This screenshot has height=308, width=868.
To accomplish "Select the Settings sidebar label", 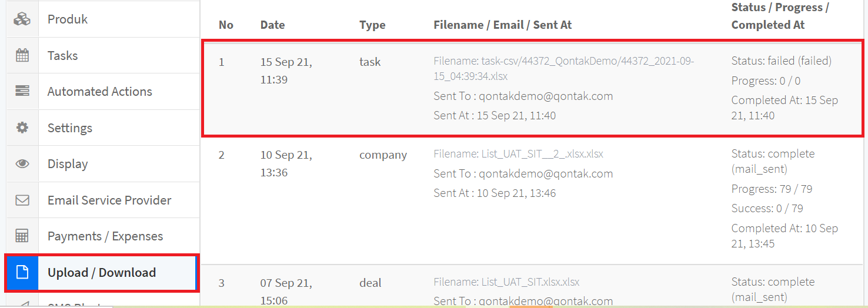I will [x=70, y=128].
